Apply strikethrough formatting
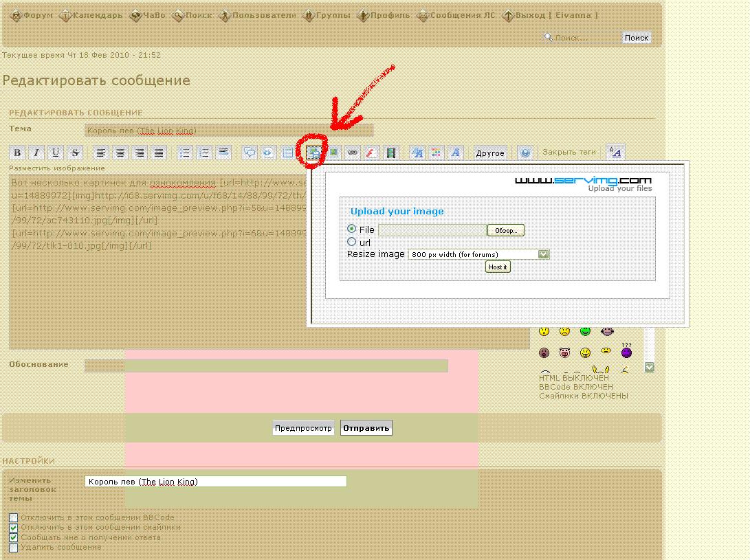Viewport: 750px width, 560px height. tap(75, 153)
